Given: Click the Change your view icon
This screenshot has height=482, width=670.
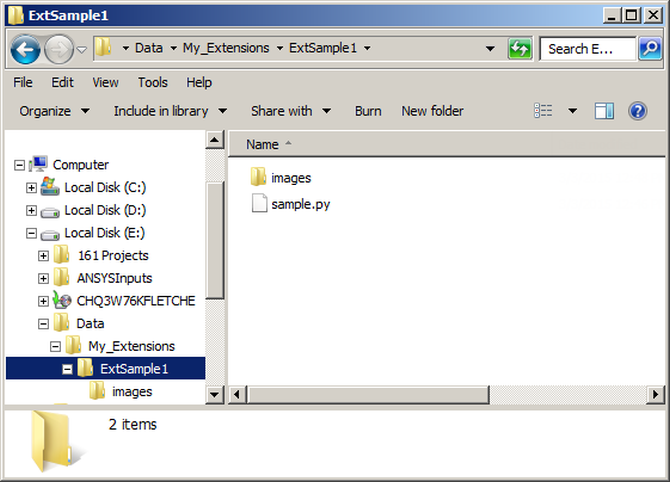Looking at the screenshot, I should coord(543,111).
